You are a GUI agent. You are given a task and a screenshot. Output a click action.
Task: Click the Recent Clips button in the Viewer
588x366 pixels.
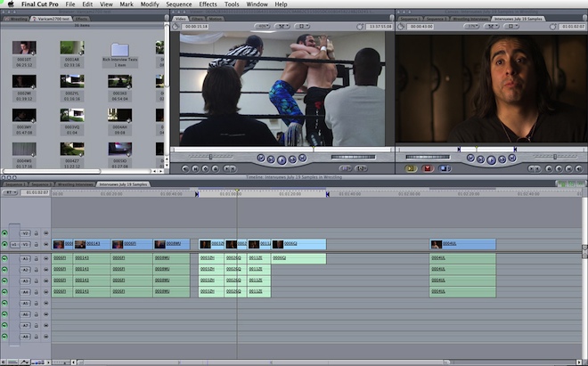tap(345, 168)
